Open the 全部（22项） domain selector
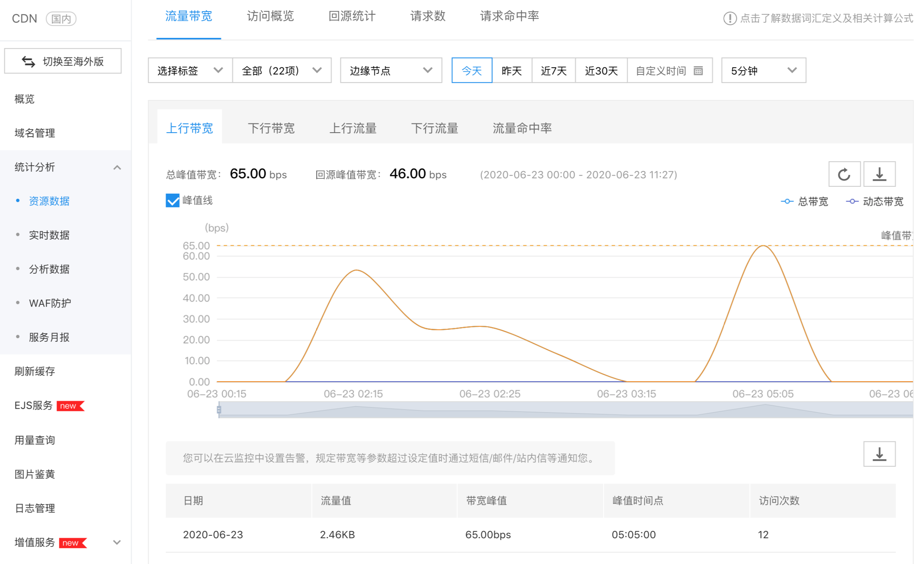This screenshot has width=924, height=564. point(282,70)
